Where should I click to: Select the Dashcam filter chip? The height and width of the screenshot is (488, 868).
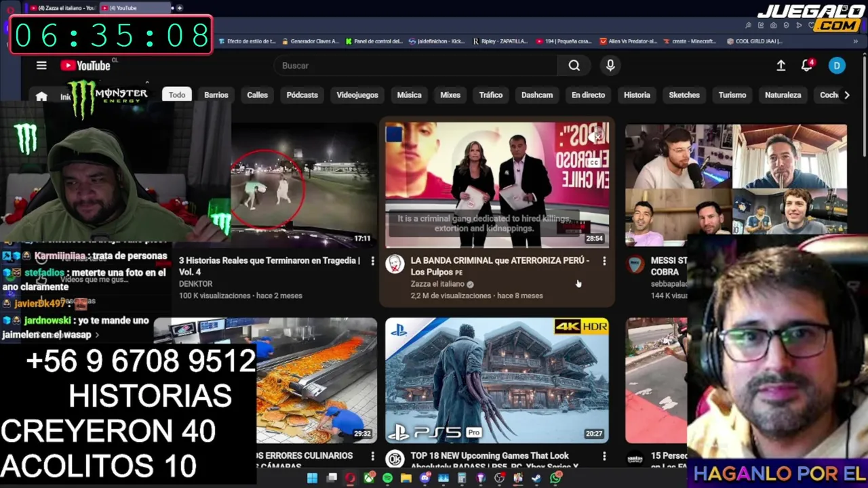[537, 95]
